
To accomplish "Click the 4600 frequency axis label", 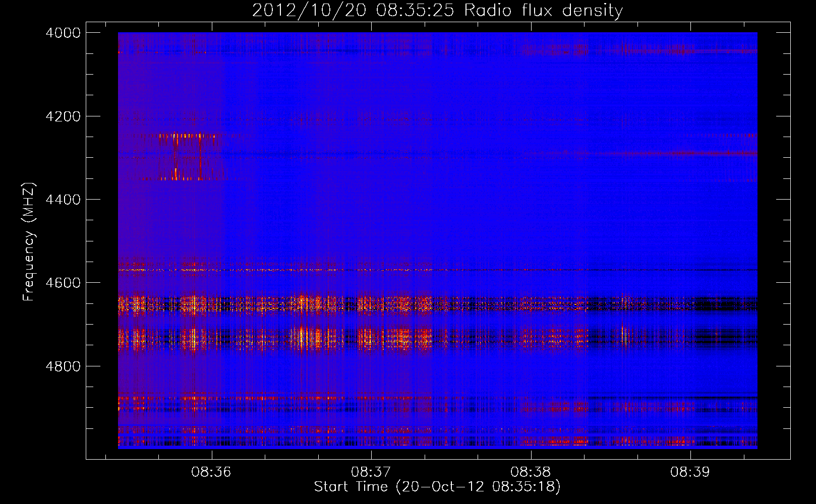I will click(63, 283).
